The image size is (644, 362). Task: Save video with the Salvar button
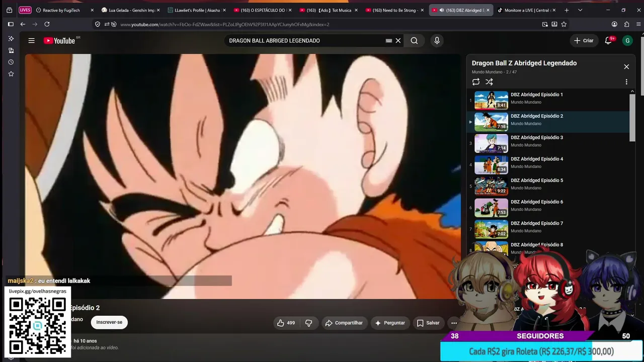coord(428,323)
